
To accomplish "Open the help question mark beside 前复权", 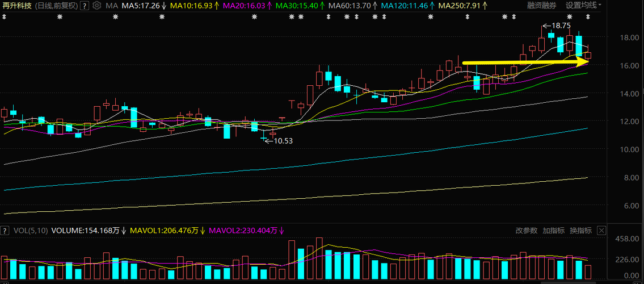I will click(x=84, y=6).
